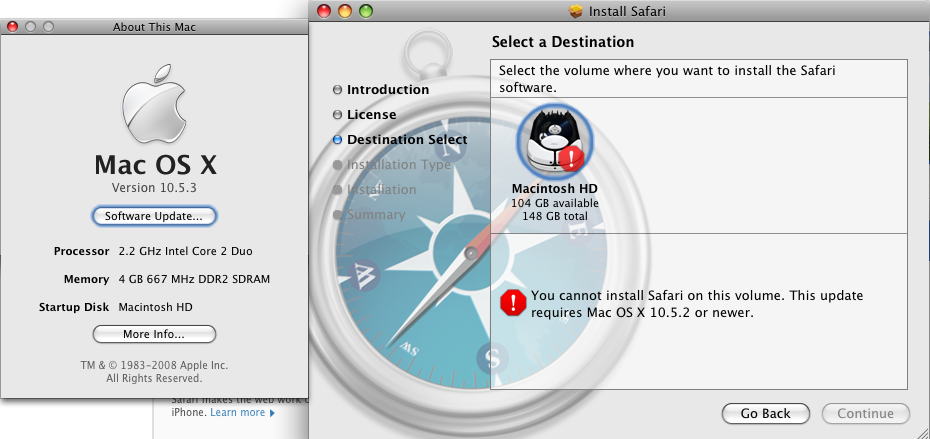Click the package icon in Install Safari title
Viewport: 930px width, 439px height.
coord(575,11)
